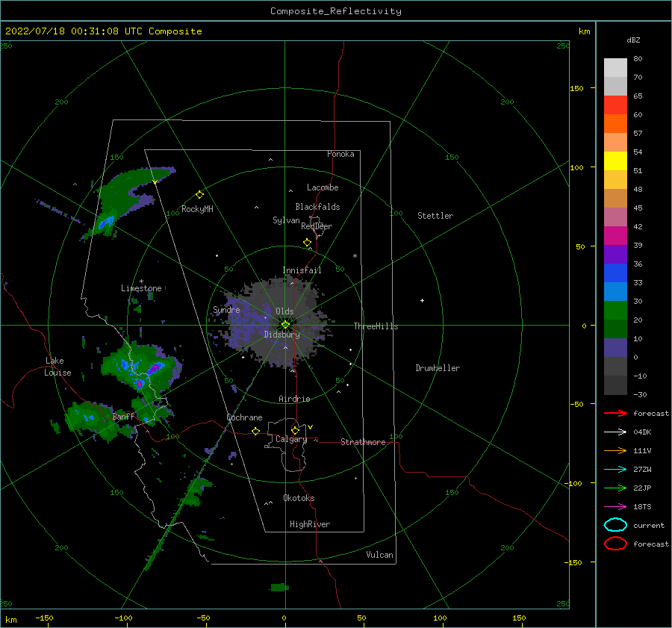
Task: Click the yellow diamond marker below RedDeer
Action: [x=308, y=243]
